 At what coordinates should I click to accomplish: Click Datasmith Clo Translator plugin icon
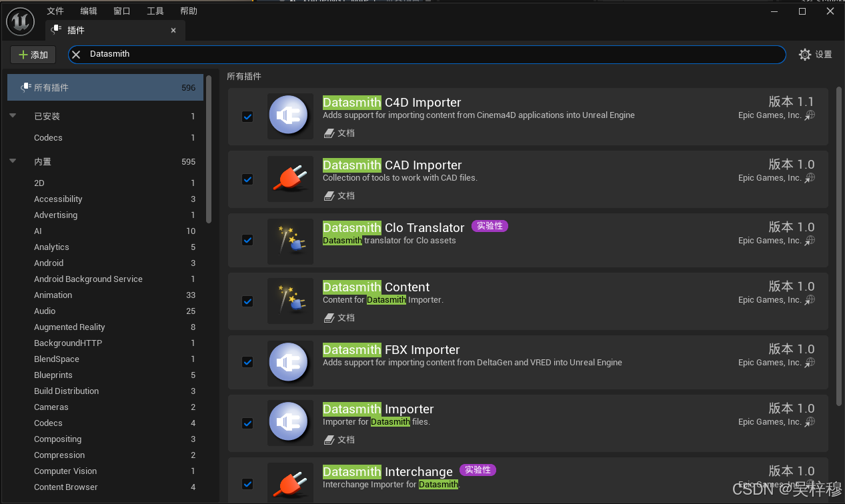(x=290, y=241)
